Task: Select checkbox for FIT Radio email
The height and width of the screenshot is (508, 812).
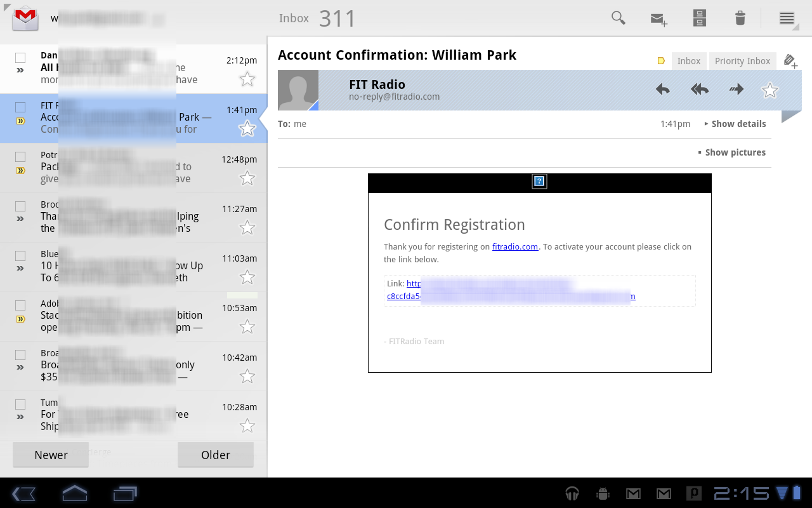Action: pos(20,107)
